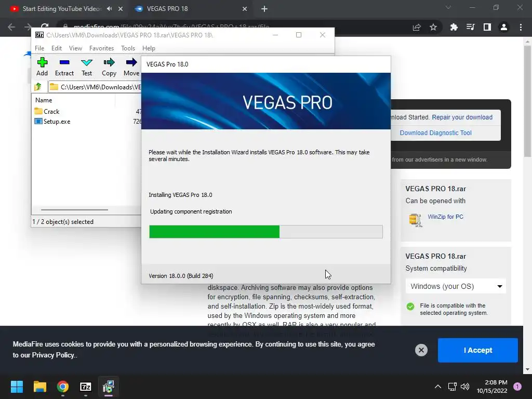Open the Windows (your OS) dropdown
The image size is (532, 399).
pos(456,286)
